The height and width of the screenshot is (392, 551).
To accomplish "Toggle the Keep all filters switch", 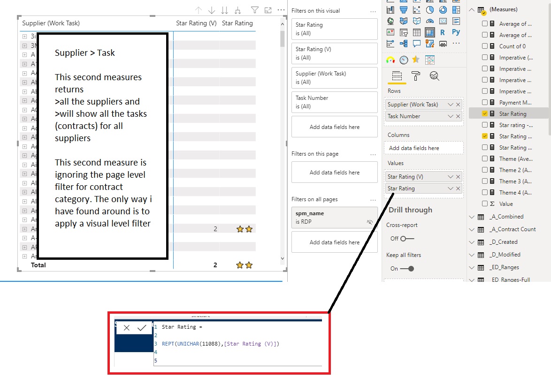I will [407, 269].
